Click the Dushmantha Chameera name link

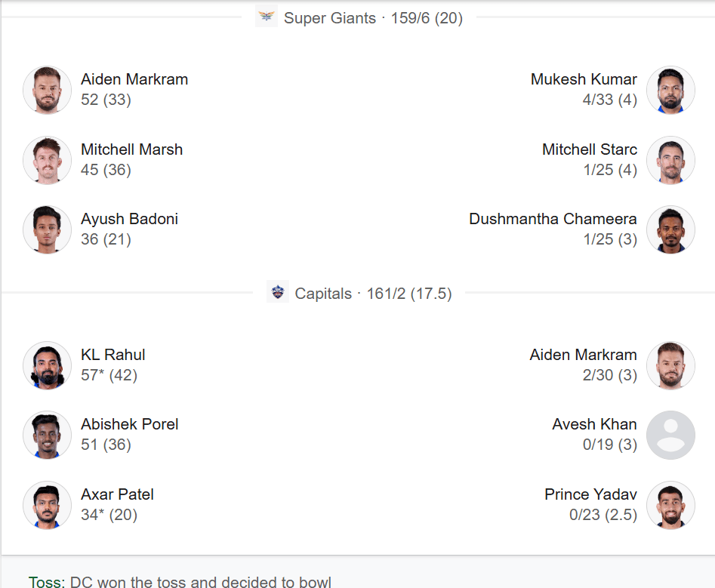click(x=553, y=219)
